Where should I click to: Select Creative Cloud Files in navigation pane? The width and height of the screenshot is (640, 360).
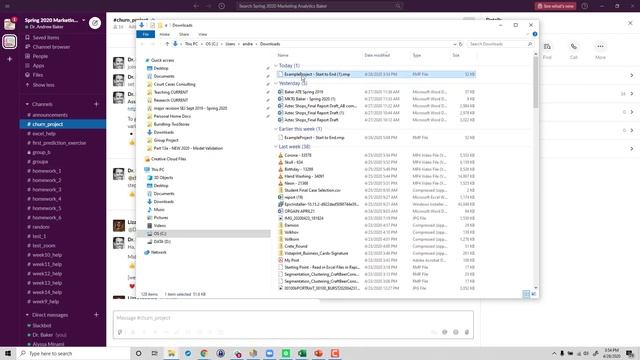point(168,159)
